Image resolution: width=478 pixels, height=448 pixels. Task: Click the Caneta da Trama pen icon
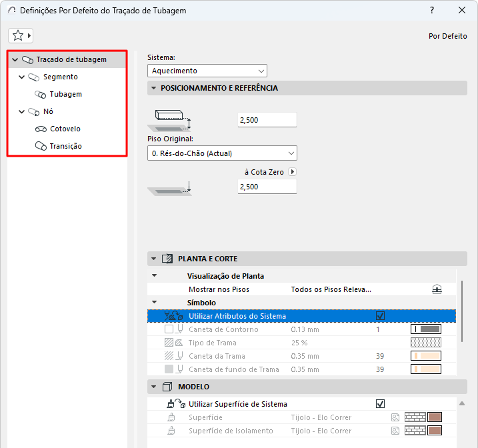coord(174,355)
